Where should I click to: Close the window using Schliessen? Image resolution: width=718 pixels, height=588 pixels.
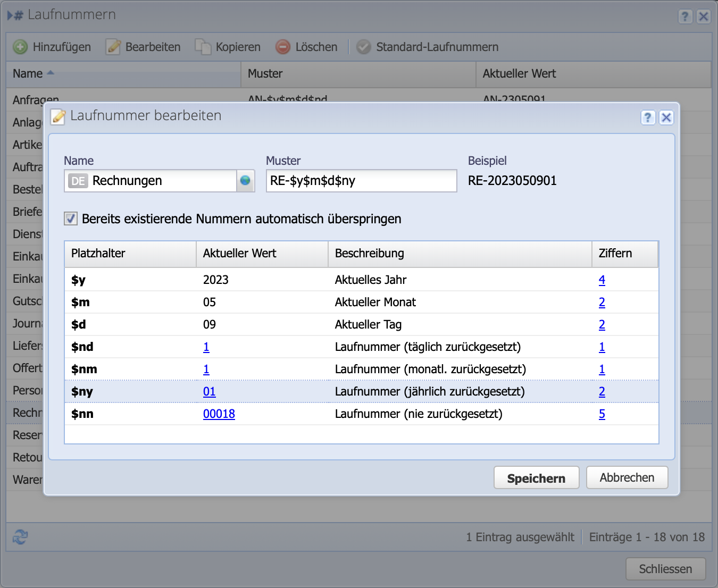coord(665,568)
